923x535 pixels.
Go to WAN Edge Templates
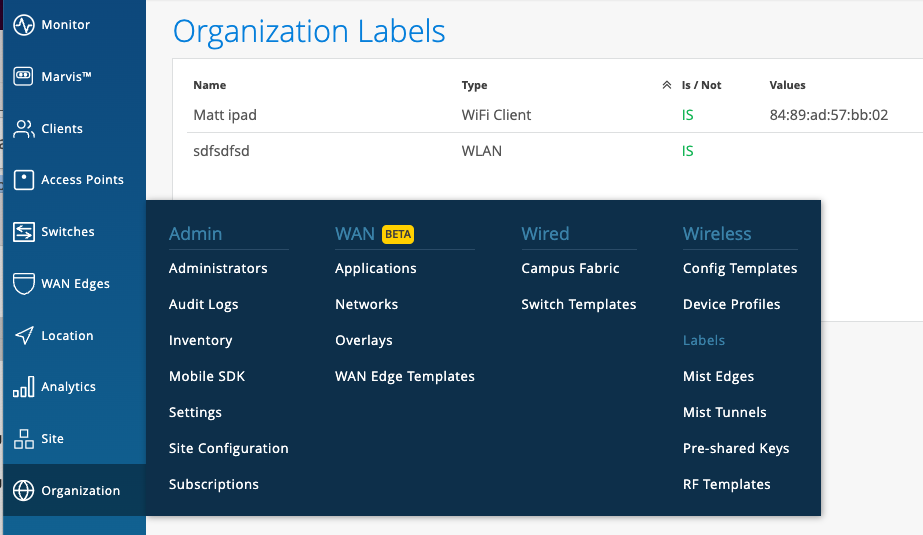[x=404, y=376]
